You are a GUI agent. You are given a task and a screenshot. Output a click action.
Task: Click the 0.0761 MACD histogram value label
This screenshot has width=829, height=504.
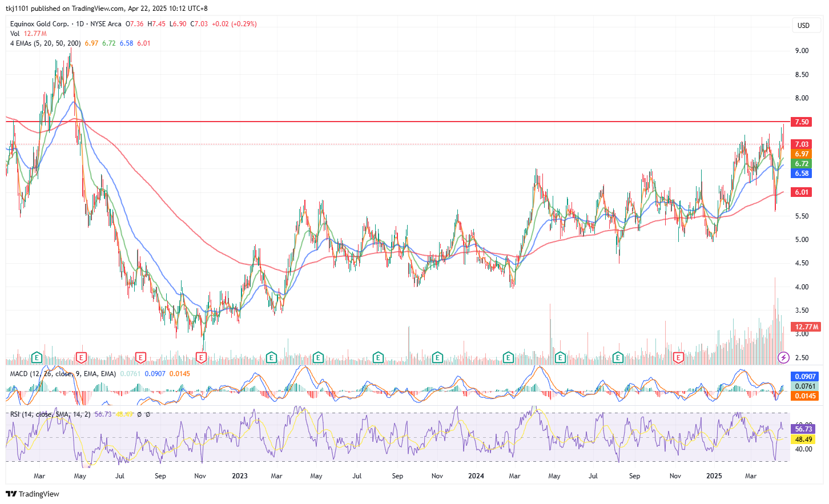point(805,386)
